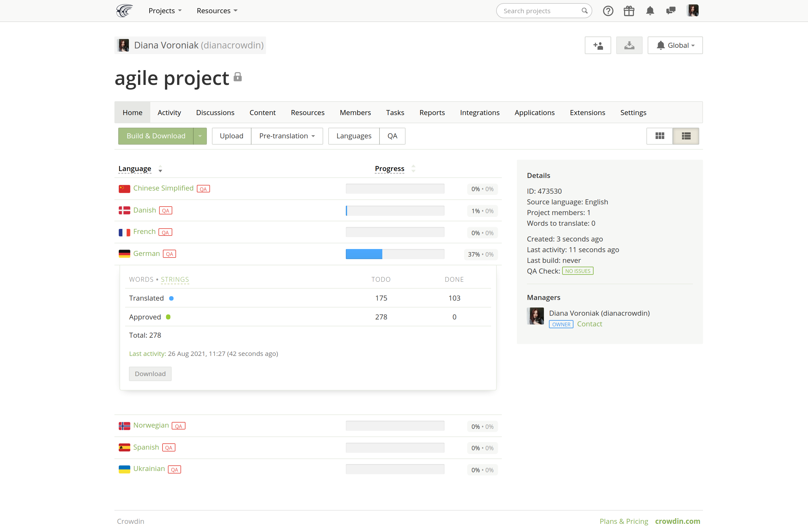Toggle sort order on Progress column
Image resolution: width=808 pixels, height=532 pixels.
(x=413, y=169)
